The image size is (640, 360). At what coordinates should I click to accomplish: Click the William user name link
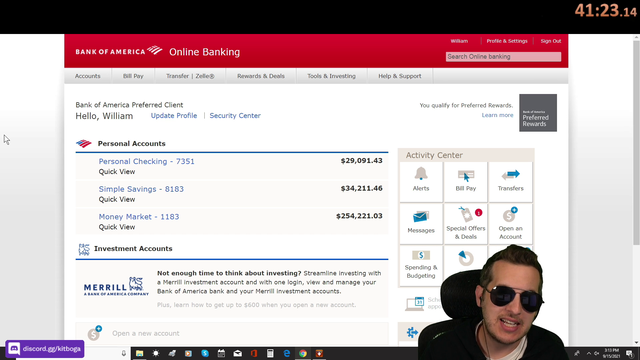[459, 41]
